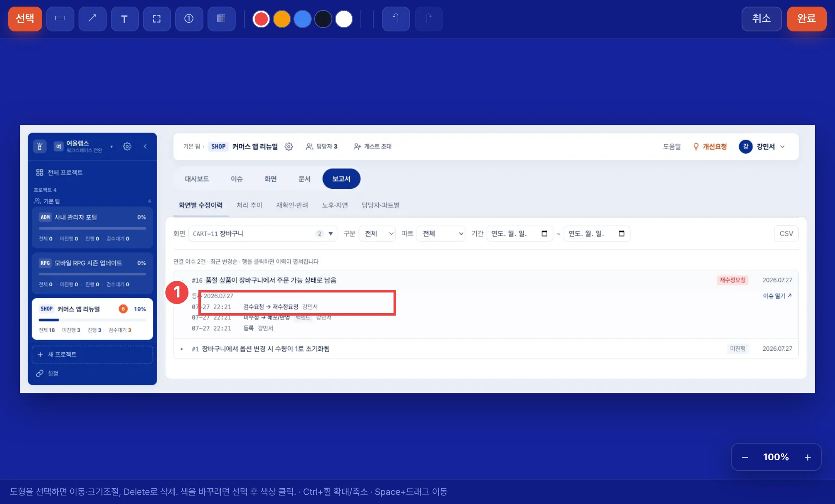Zoom out with the minus button

745,457
